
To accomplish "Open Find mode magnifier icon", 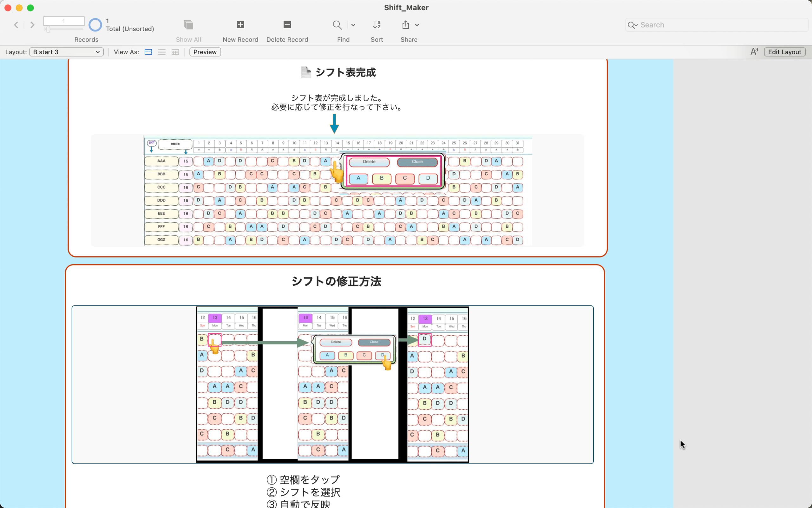I will coord(337,25).
